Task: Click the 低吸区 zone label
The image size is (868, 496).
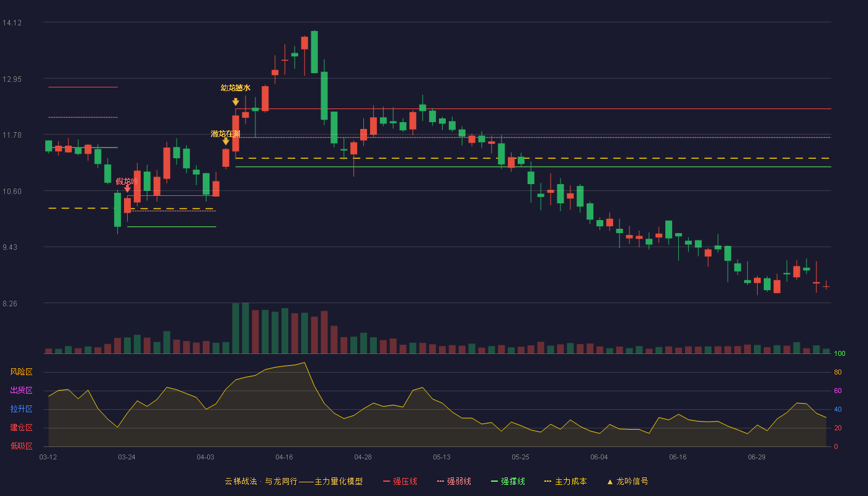Action: (22, 446)
